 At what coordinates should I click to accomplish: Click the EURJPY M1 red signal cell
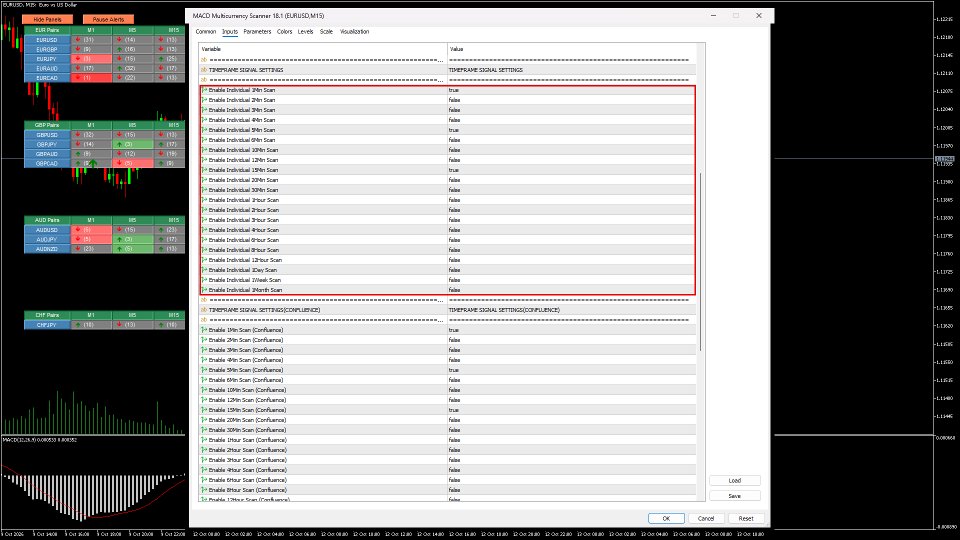click(91, 59)
